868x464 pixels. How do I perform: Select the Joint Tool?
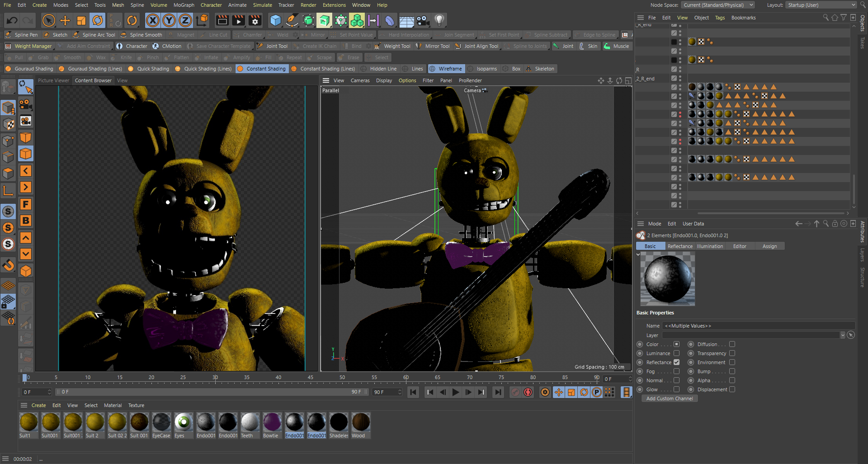pos(272,46)
